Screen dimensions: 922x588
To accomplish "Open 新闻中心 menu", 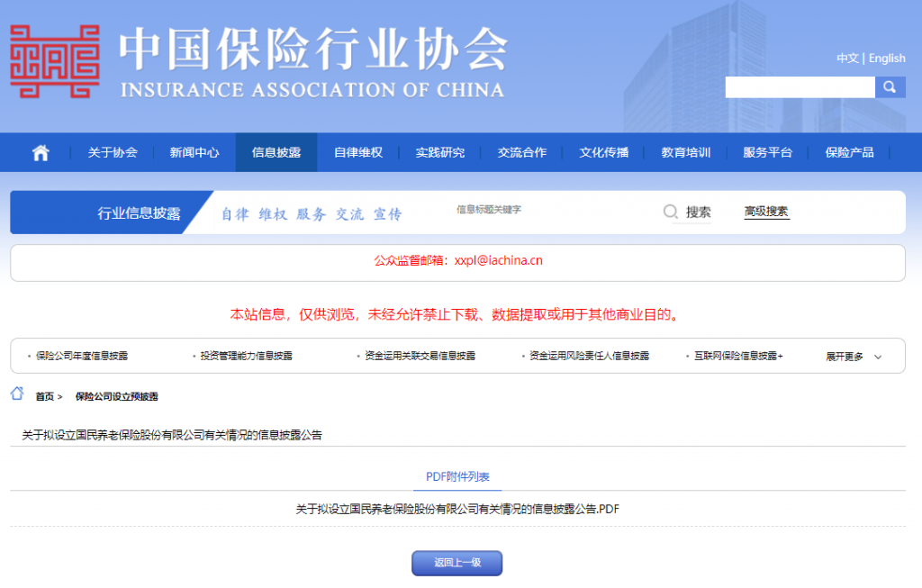I will [194, 153].
